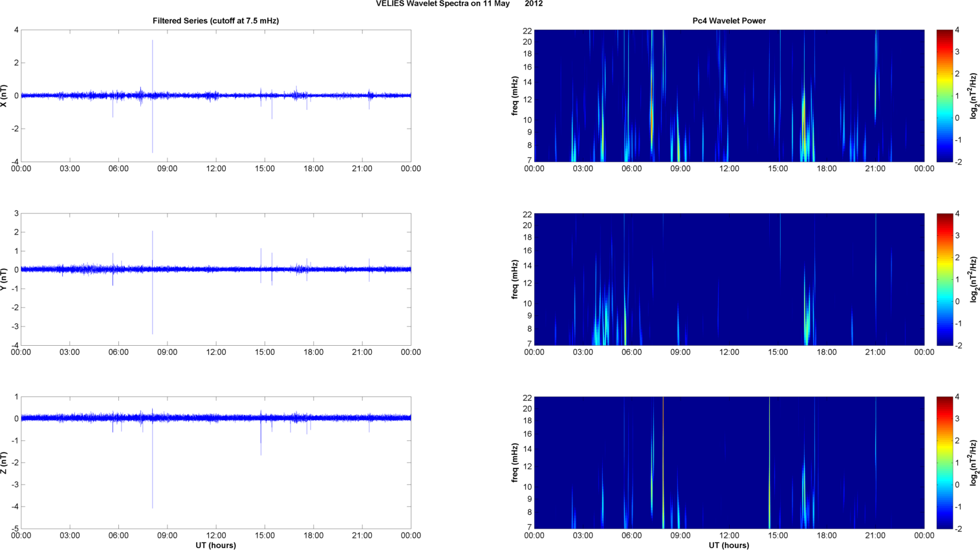Click the freq (mHz) label of middle spectrogram
The image size is (980, 550).
point(515,279)
